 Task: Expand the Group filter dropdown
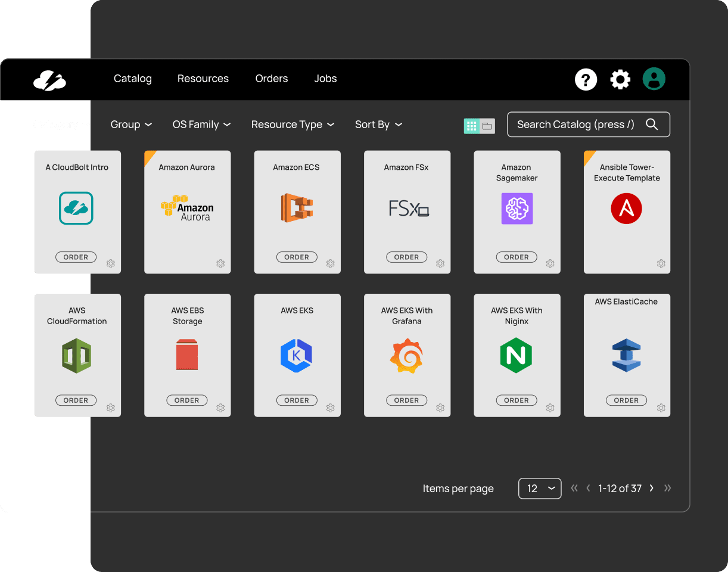pyautogui.click(x=131, y=125)
